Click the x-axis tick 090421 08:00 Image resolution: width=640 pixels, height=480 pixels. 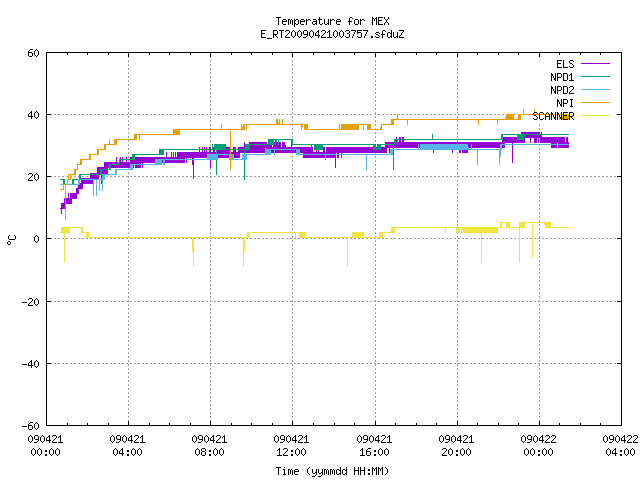click(x=209, y=446)
